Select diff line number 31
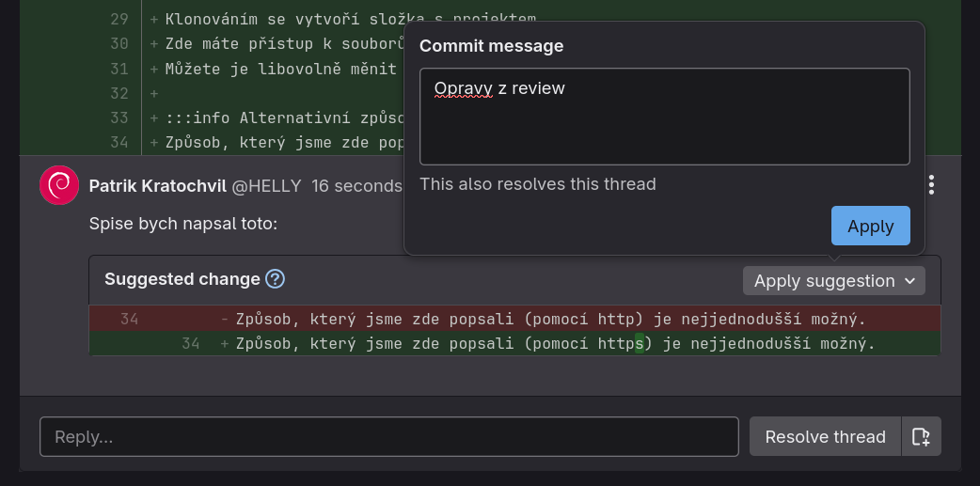Image resolution: width=980 pixels, height=486 pixels. [x=119, y=69]
